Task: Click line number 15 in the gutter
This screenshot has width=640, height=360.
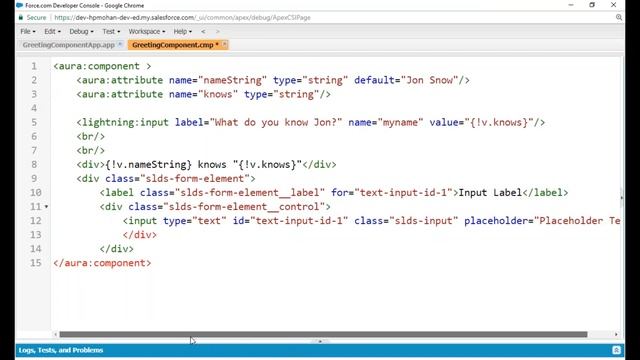Action: (36, 263)
